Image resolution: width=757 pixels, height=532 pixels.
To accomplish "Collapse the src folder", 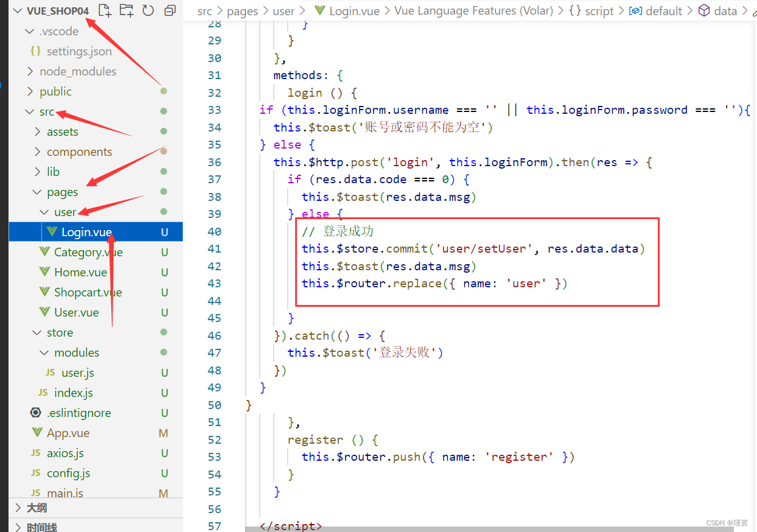I will pyautogui.click(x=30, y=111).
